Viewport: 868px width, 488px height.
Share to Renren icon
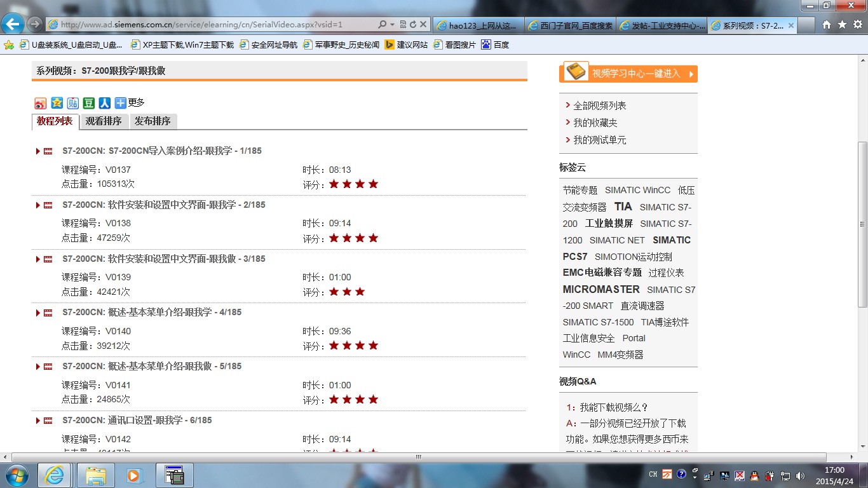point(105,103)
